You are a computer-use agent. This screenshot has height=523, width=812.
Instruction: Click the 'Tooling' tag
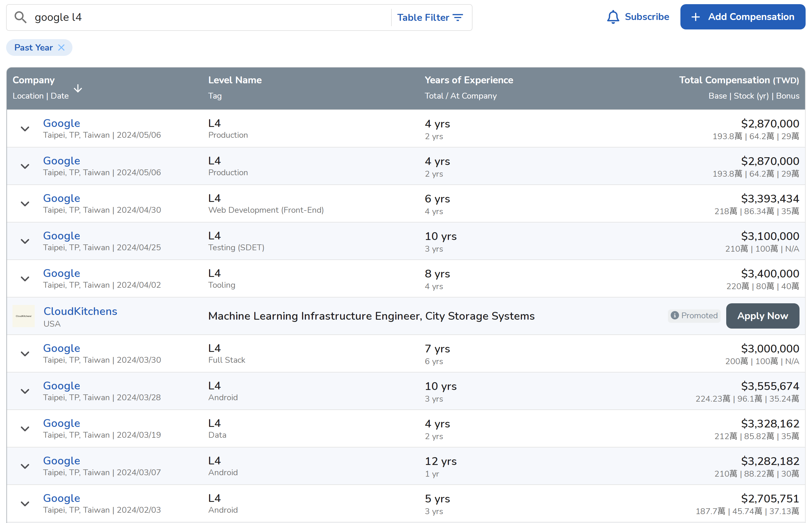222,285
